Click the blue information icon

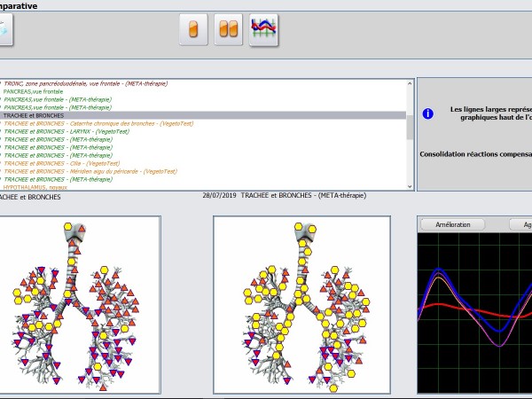pos(427,113)
